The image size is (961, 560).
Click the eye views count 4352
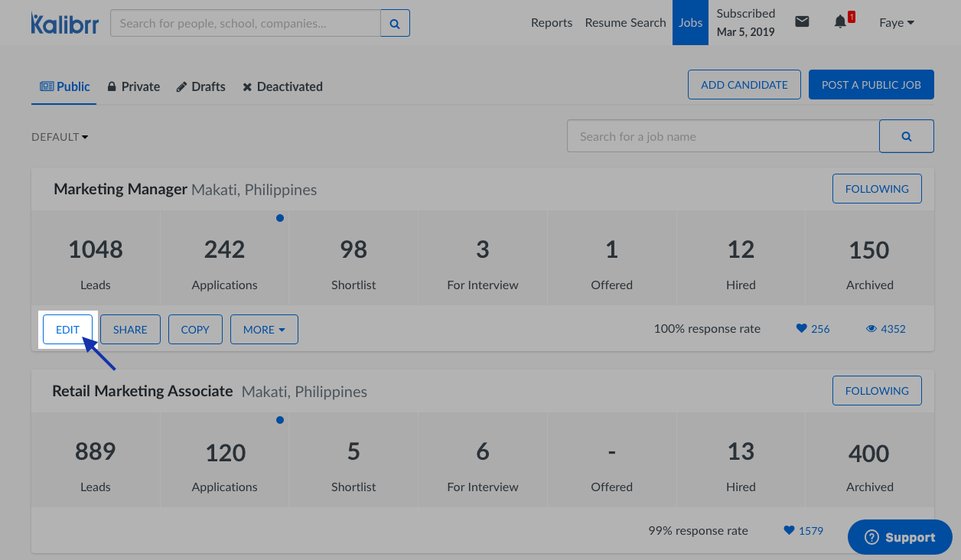(885, 329)
